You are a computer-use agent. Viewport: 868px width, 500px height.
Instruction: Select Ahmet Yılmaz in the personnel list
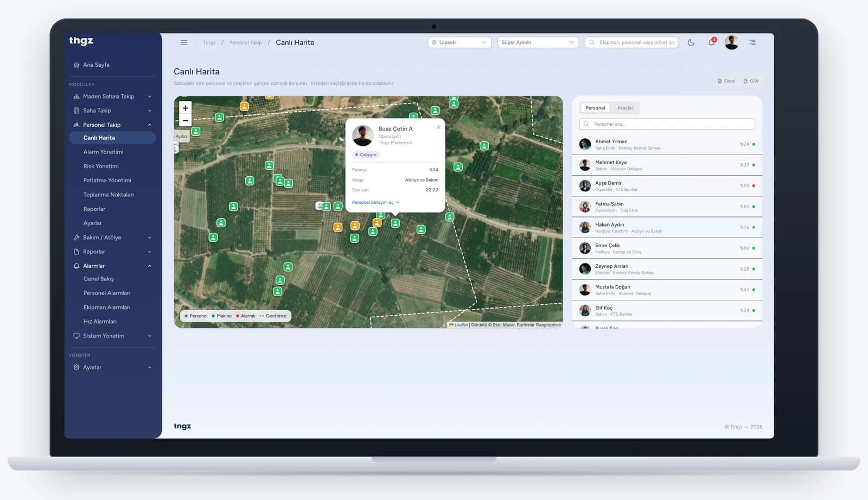point(667,144)
